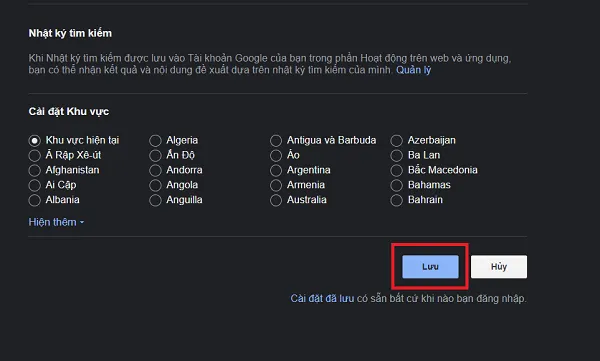Select Albania as the region

coord(34,200)
